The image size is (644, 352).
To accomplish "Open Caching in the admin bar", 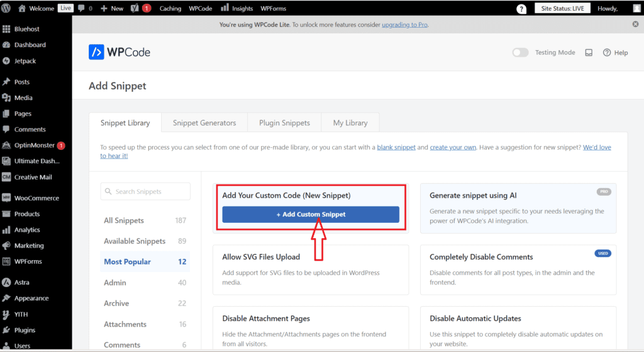I will [170, 8].
